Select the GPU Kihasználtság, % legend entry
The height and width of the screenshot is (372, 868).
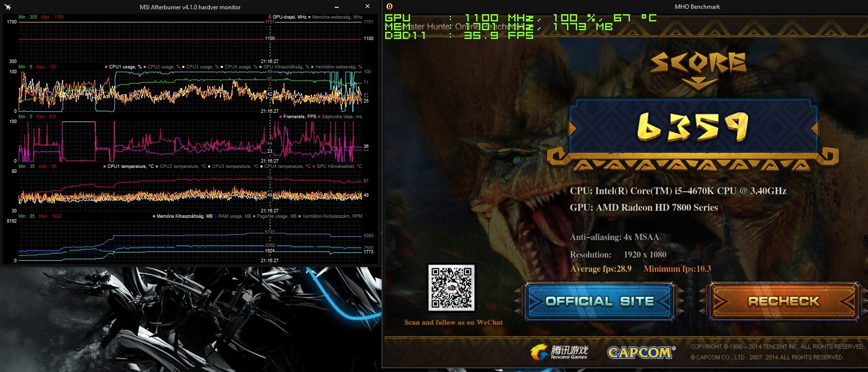tap(284, 67)
